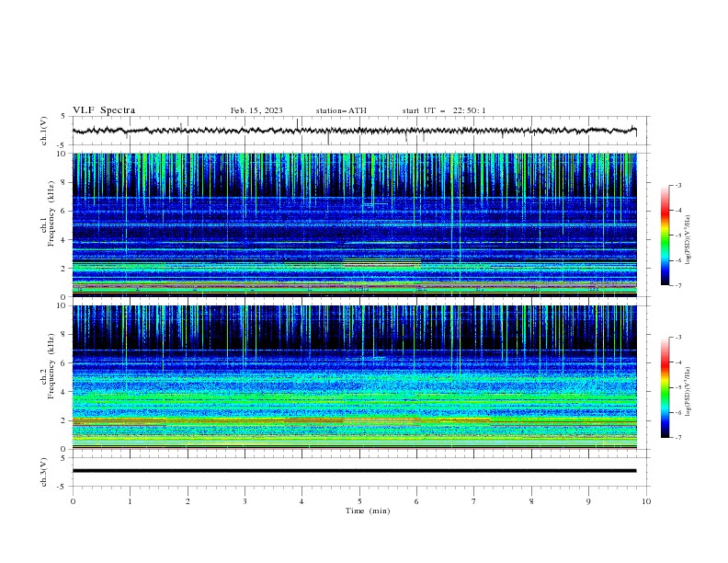Image resolution: width=728 pixels, height=563 pixels.
Task: Click time axis tick label "7"
Action: 474,501
